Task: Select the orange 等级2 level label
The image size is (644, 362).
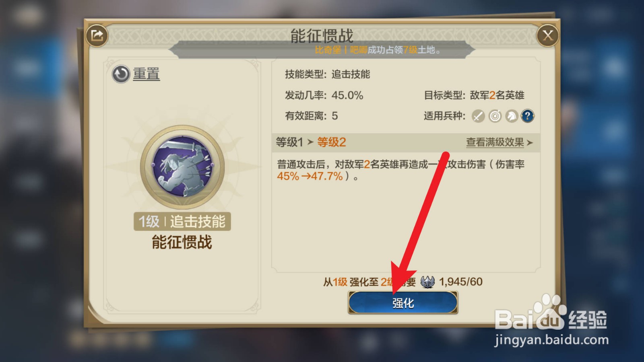Action: pyautogui.click(x=332, y=142)
